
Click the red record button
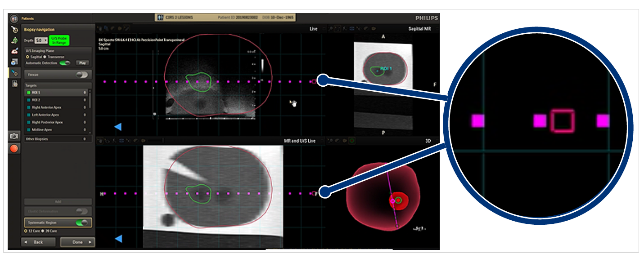coord(14,148)
